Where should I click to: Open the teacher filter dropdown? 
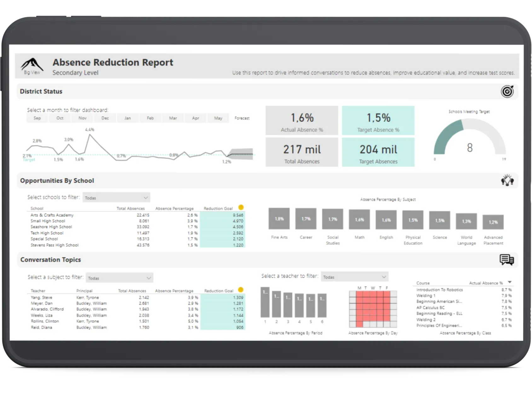pyautogui.click(x=355, y=277)
